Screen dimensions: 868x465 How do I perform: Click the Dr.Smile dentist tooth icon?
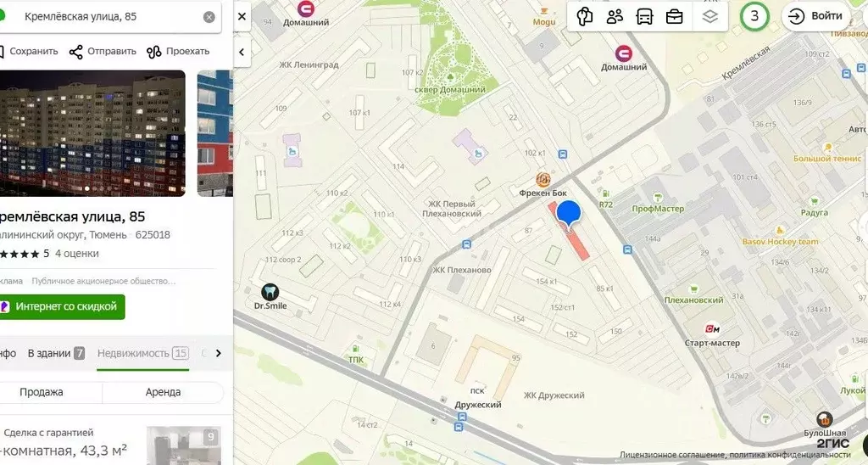[x=270, y=292]
